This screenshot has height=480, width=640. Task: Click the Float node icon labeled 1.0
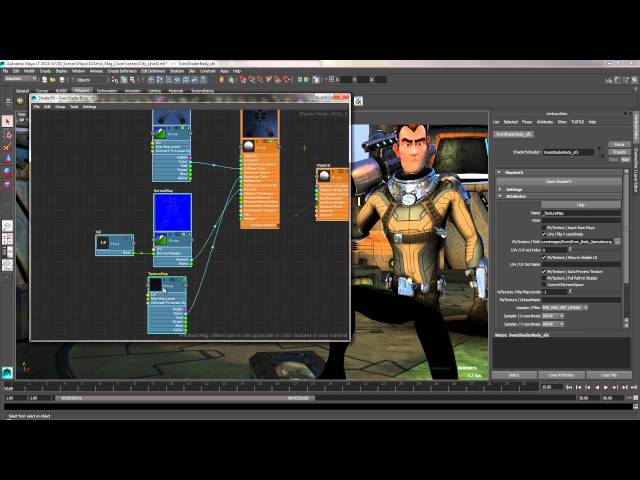[x=103, y=243]
